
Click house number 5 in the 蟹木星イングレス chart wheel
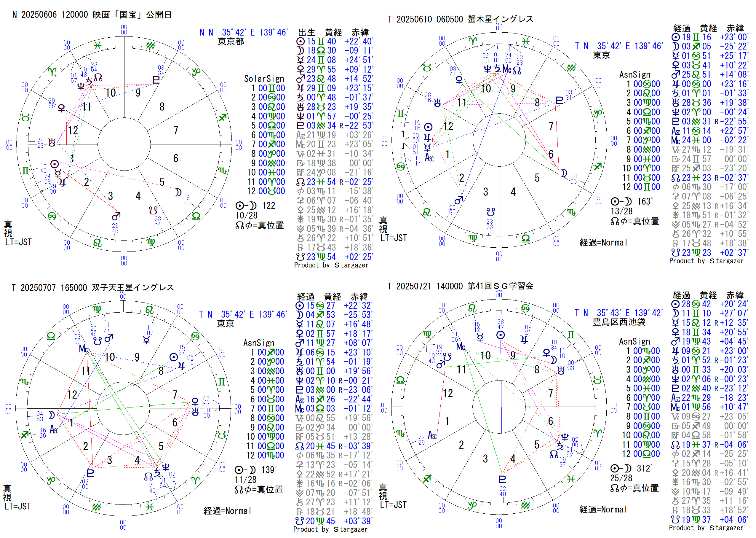537,178
